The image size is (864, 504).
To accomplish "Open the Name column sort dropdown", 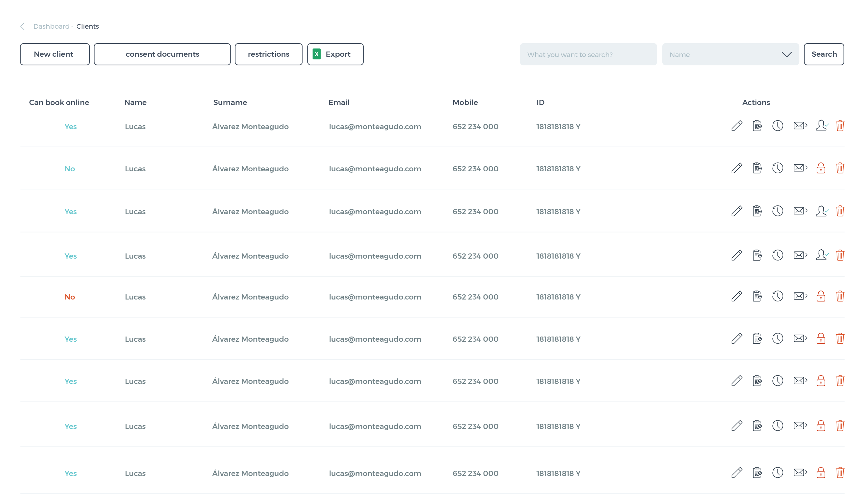I will (730, 54).
